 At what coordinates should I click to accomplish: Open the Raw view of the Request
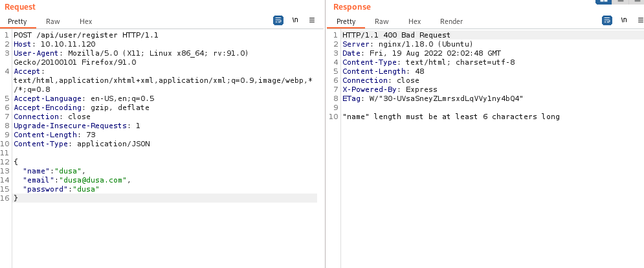[x=53, y=21]
